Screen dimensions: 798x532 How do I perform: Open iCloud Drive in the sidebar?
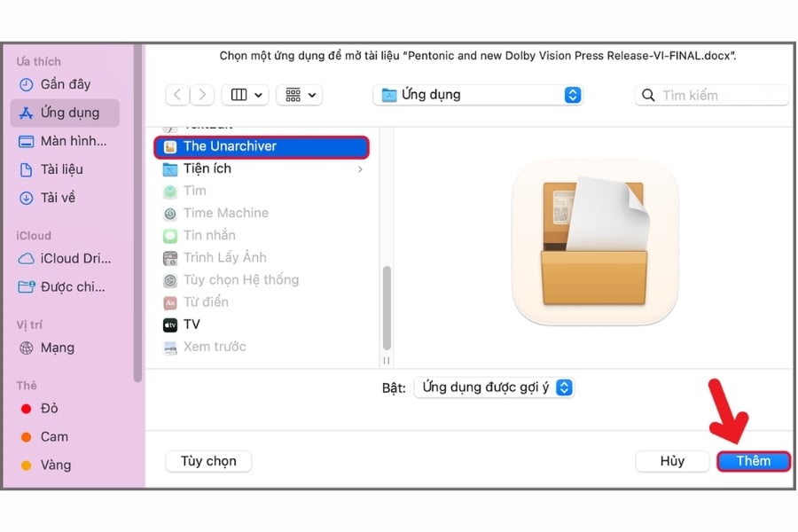[x=74, y=259]
